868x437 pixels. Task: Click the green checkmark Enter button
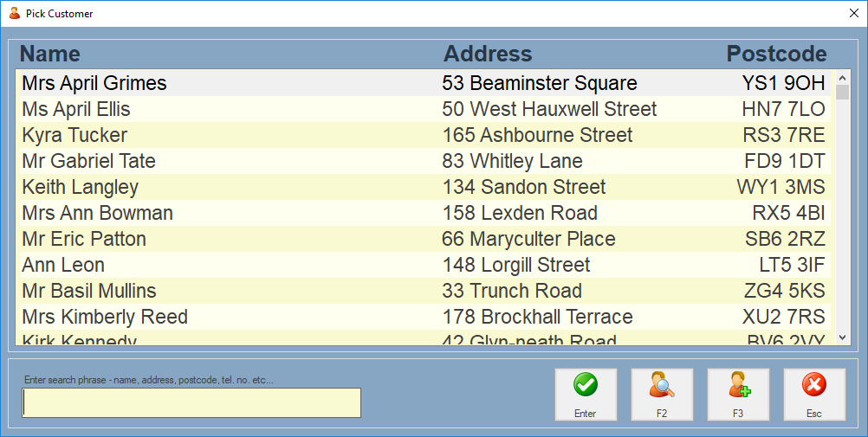coord(586,395)
